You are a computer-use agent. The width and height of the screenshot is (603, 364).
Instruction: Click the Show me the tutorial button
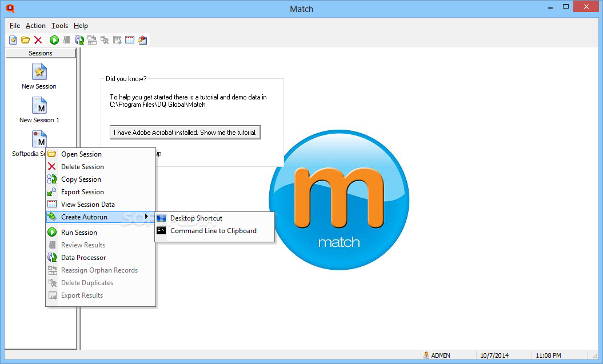185,132
